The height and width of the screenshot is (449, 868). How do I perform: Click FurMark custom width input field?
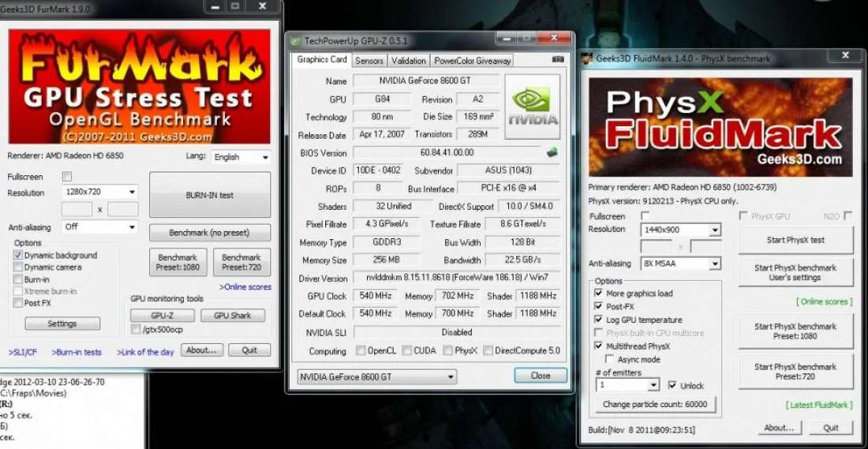tap(77, 209)
